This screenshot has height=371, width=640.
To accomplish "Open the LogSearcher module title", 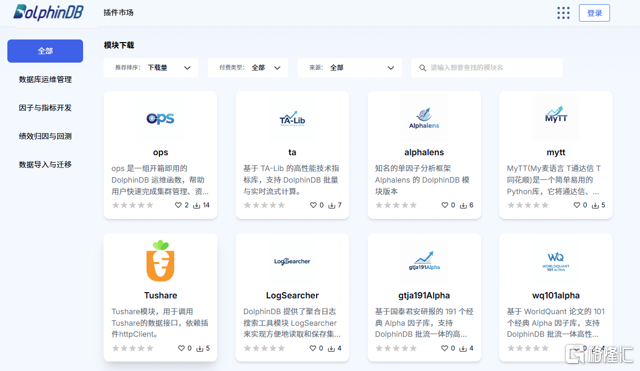I will (x=292, y=295).
